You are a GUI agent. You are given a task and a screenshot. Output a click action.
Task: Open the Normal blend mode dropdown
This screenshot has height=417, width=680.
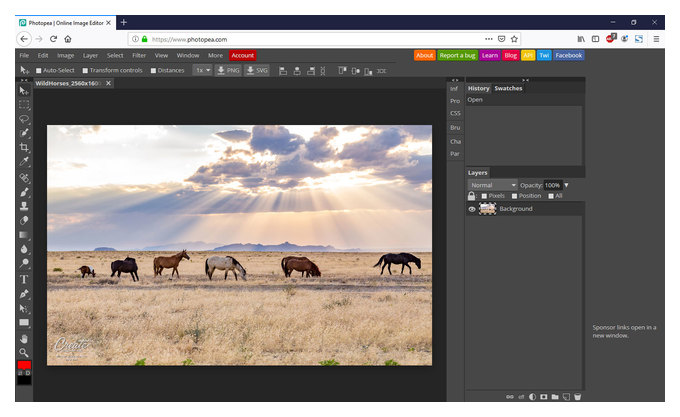coord(492,185)
